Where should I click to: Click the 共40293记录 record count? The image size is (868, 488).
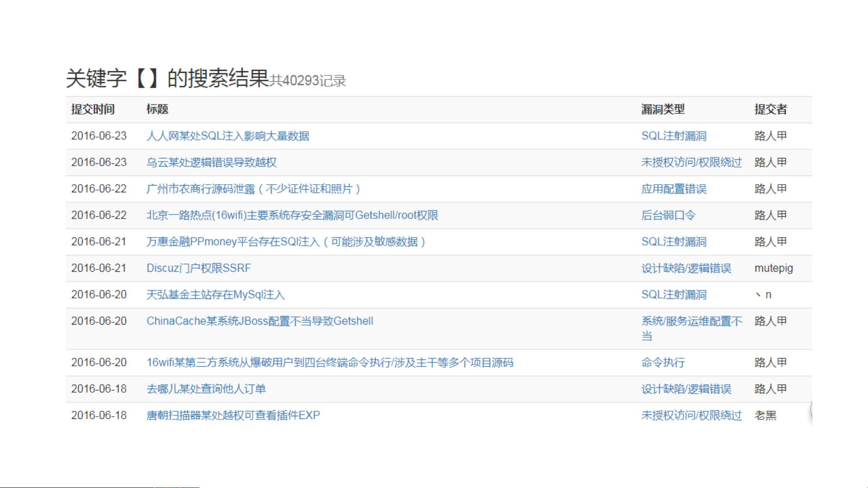(x=308, y=81)
